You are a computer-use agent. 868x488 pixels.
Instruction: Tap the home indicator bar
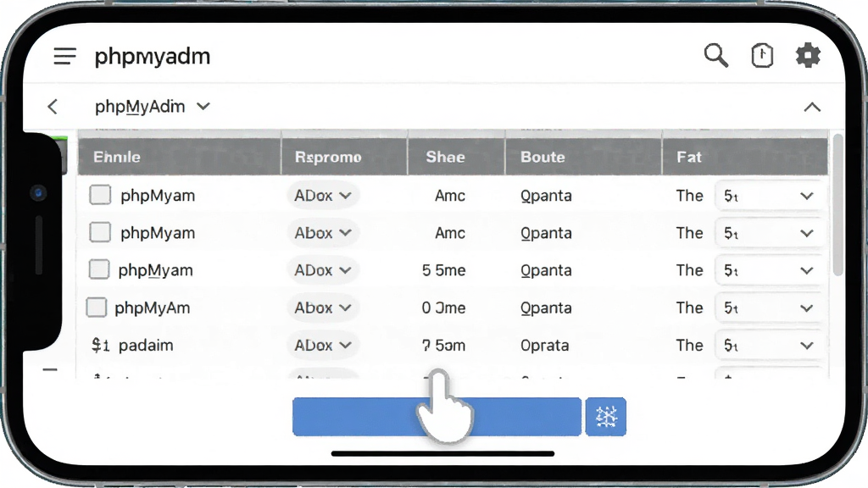point(442,454)
